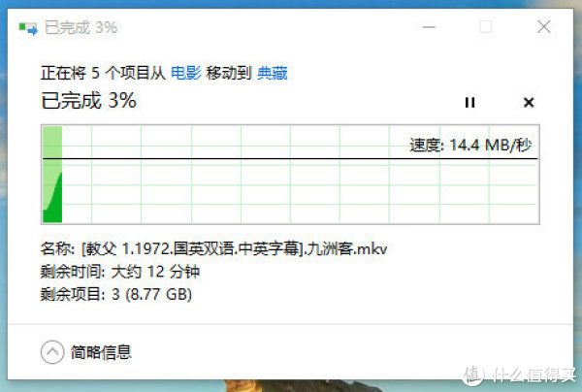Collapse details using the circled chevron icon
The width and height of the screenshot is (582, 392).
52,352
